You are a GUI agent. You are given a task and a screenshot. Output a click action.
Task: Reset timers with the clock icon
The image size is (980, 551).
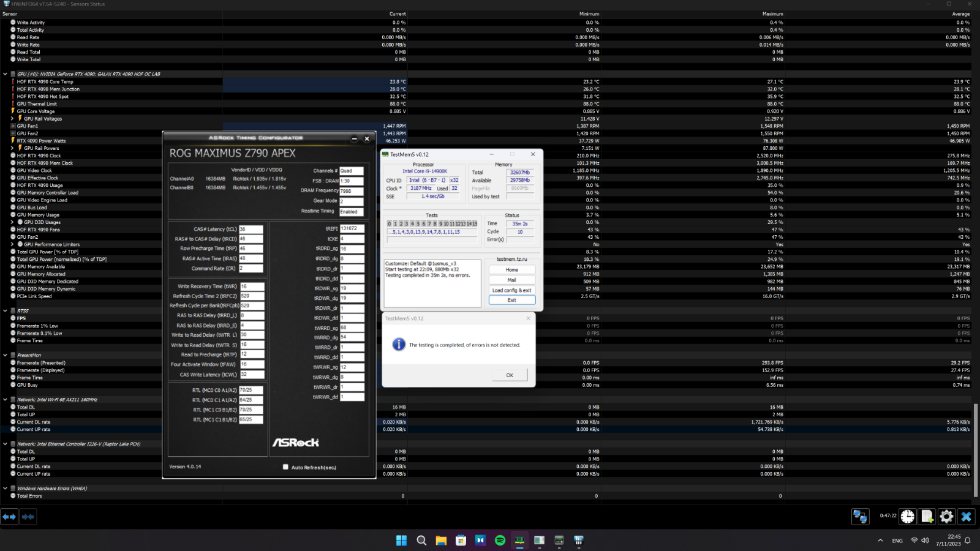click(908, 517)
